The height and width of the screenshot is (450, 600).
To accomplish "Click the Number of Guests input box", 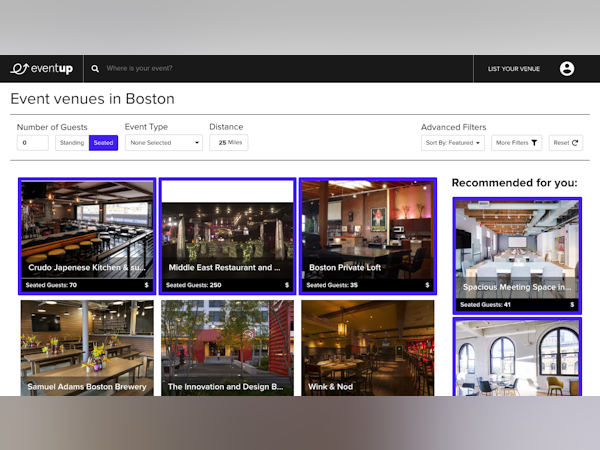I will coord(33,143).
